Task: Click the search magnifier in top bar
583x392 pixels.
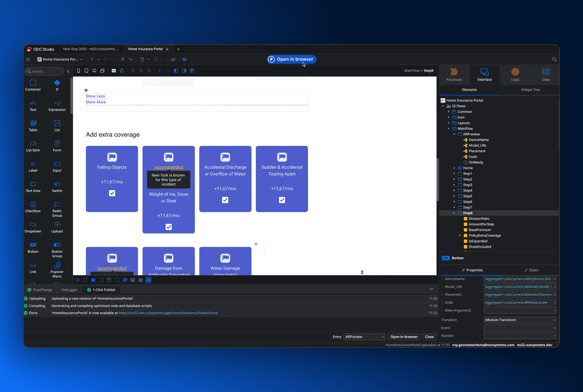Action: coord(554,60)
